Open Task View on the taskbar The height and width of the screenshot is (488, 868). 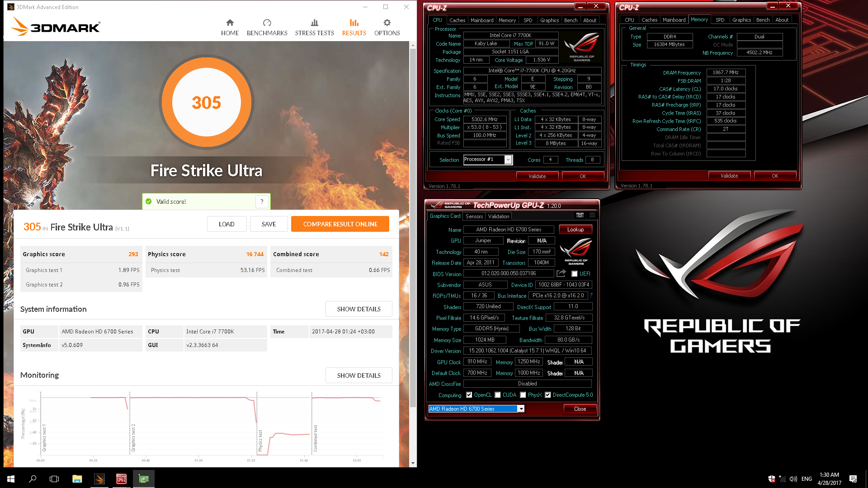[54, 479]
